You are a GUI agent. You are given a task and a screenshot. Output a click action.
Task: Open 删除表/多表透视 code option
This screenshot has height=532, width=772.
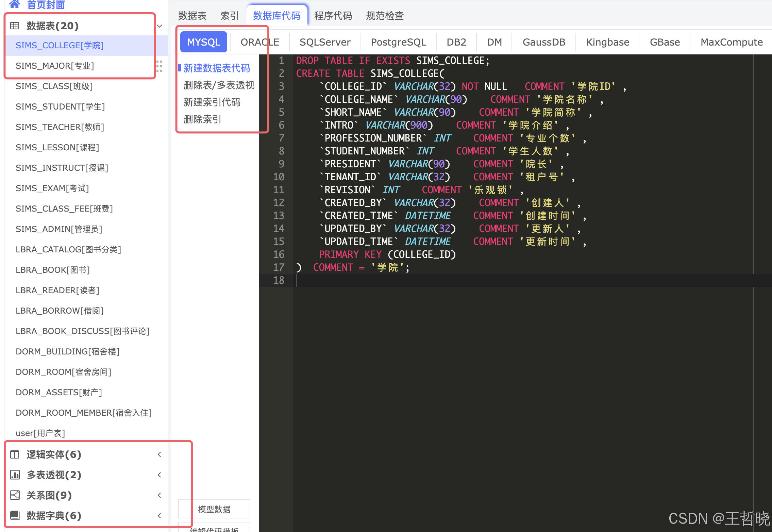(x=219, y=85)
